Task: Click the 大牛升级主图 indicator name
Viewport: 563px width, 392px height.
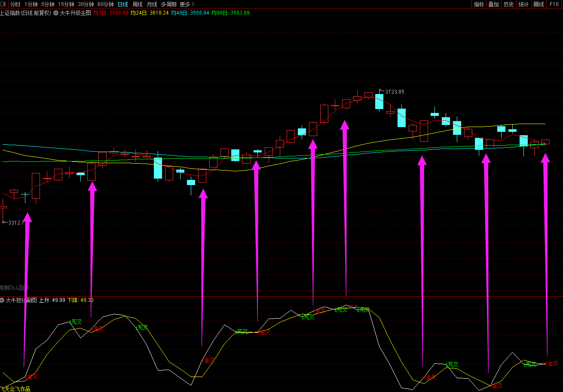Action: [75, 13]
